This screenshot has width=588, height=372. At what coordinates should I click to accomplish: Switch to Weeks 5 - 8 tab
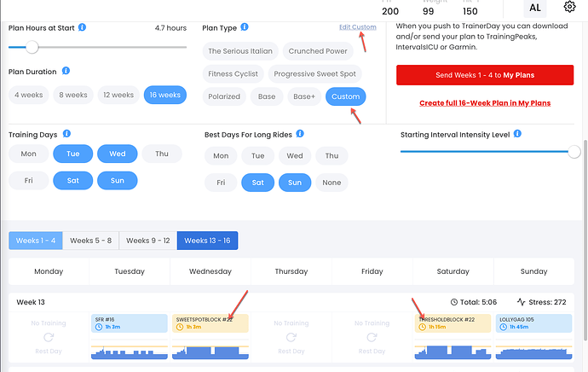(90, 241)
